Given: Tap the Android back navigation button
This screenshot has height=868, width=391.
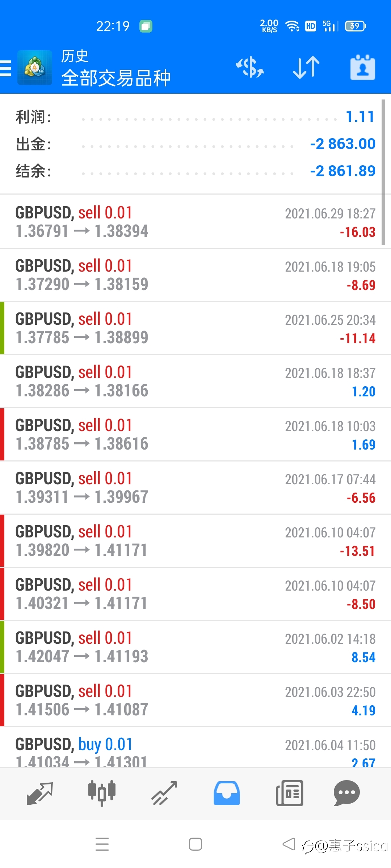Looking at the screenshot, I should point(289,844).
